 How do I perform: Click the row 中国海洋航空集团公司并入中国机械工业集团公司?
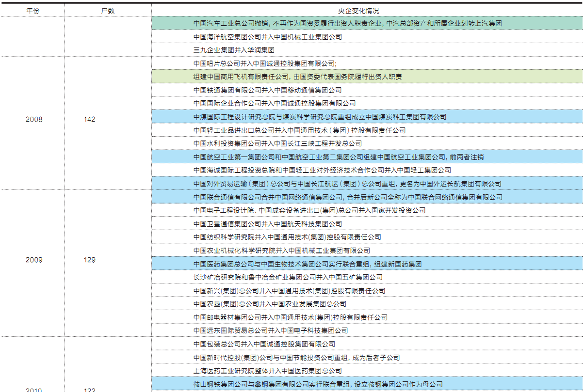pyautogui.click(x=367, y=36)
